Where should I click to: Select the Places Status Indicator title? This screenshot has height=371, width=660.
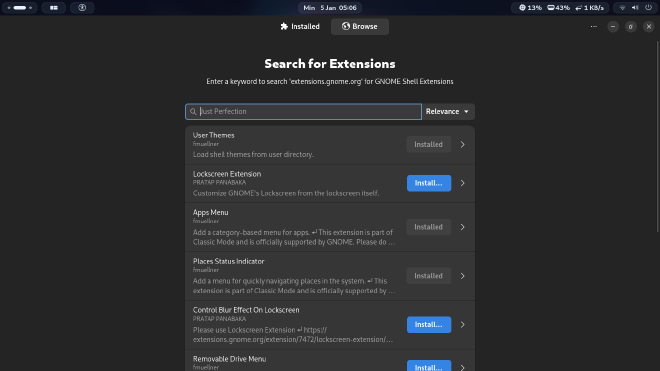pyautogui.click(x=229, y=262)
